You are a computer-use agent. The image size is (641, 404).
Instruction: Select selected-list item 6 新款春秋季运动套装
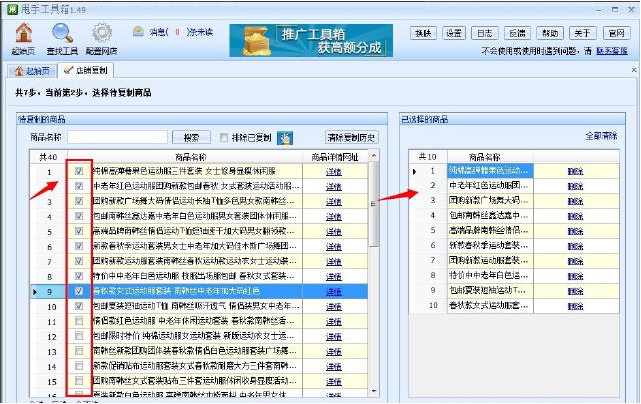click(490, 246)
